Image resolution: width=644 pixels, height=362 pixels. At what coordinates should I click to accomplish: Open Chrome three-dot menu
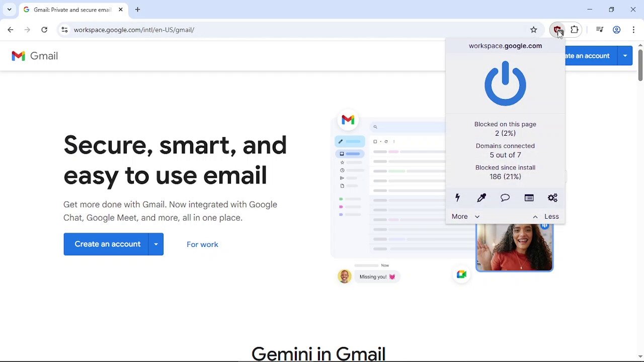tap(633, 30)
